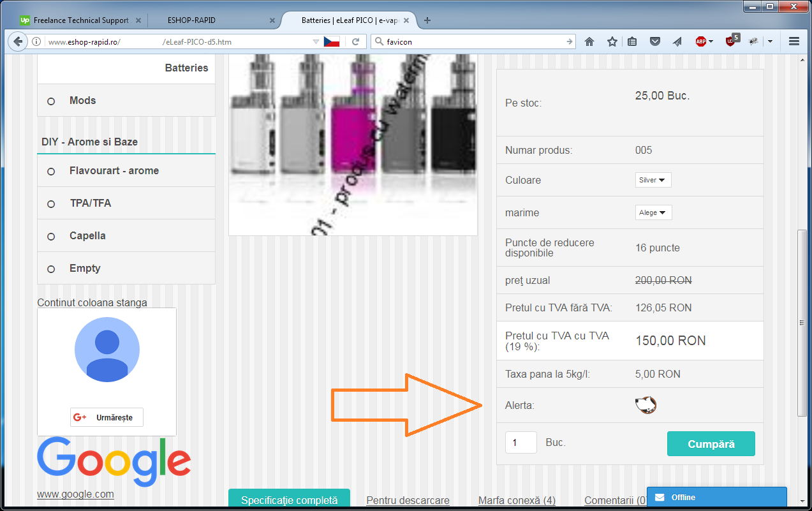
Task: Open the Culoare dropdown showing Silver
Action: pos(653,180)
